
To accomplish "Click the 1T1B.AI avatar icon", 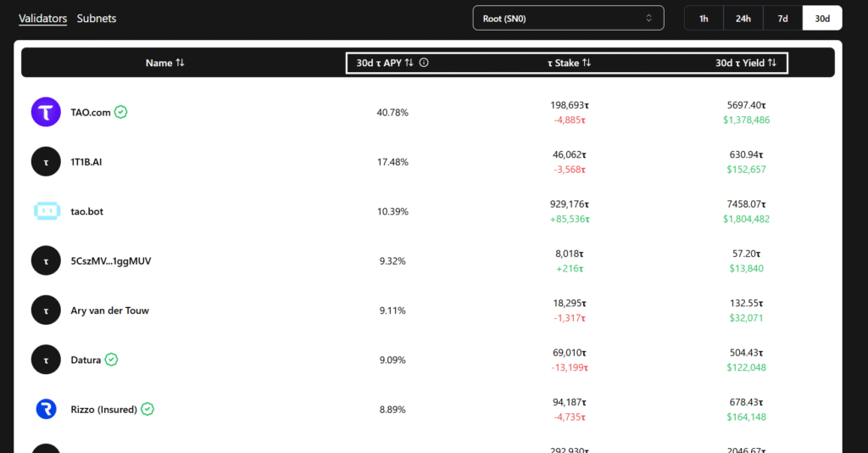I will pos(46,161).
